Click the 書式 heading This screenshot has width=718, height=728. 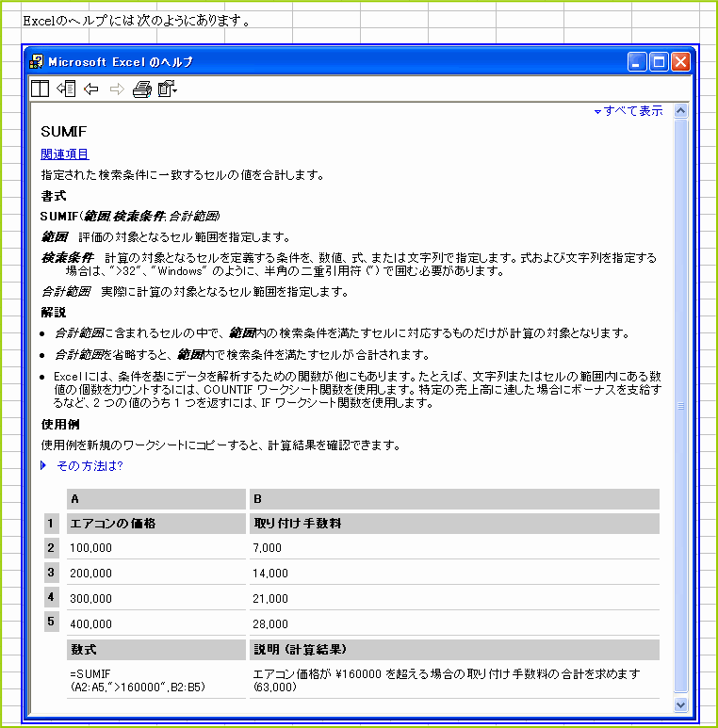point(54,196)
